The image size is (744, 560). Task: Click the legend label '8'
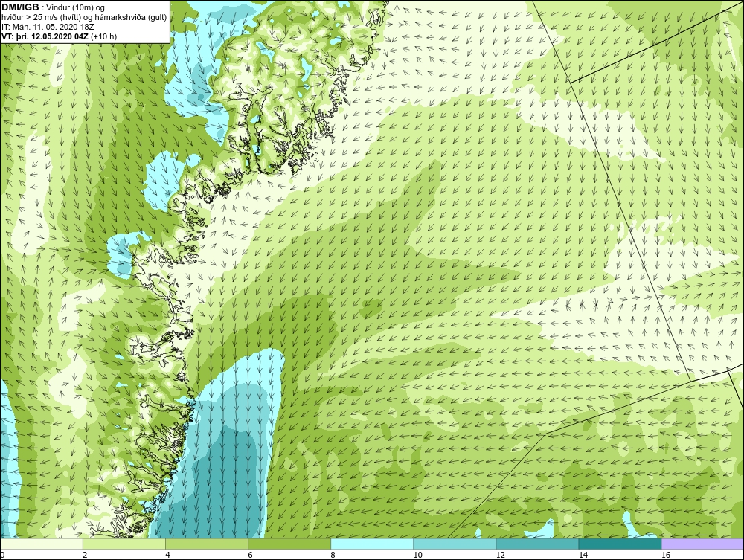click(333, 555)
